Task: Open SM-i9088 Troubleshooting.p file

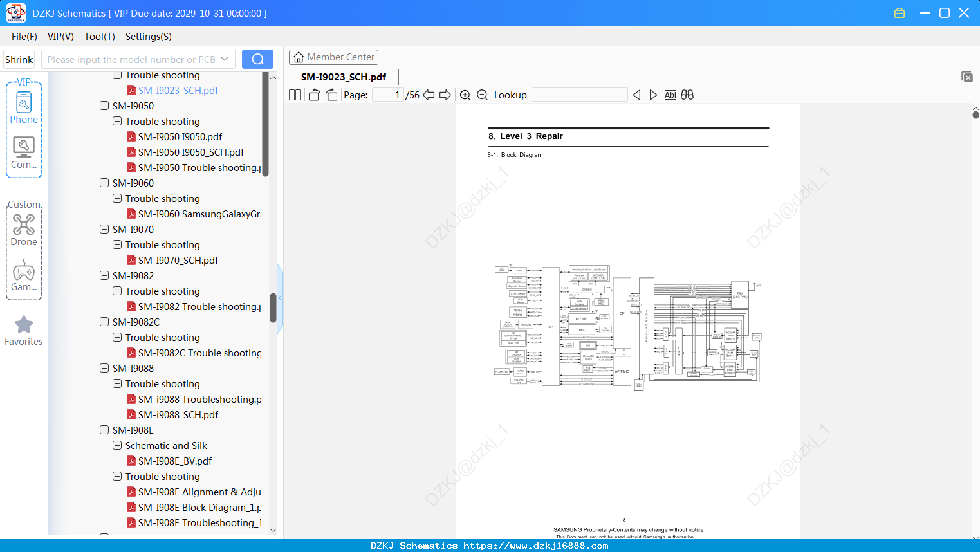Action: point(200,400)
